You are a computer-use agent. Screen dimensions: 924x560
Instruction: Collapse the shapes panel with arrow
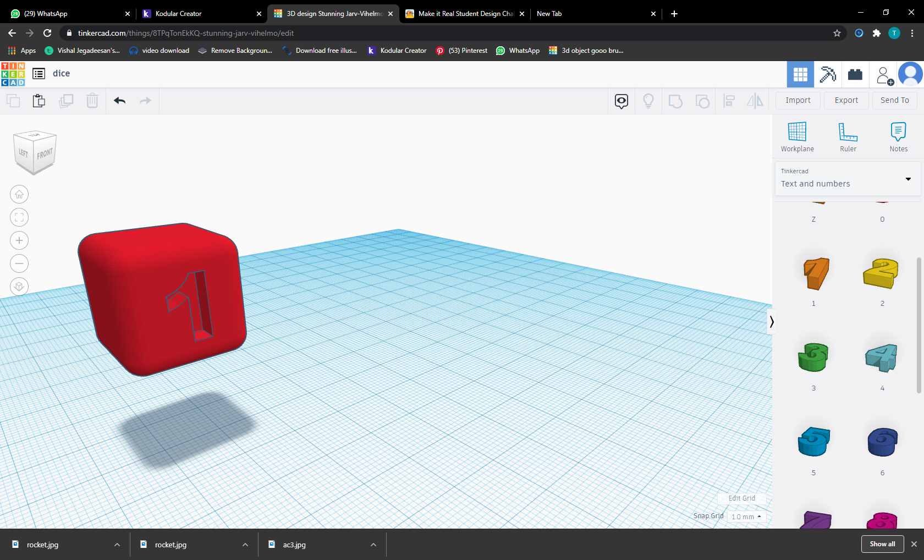click(x=771, y=321)
